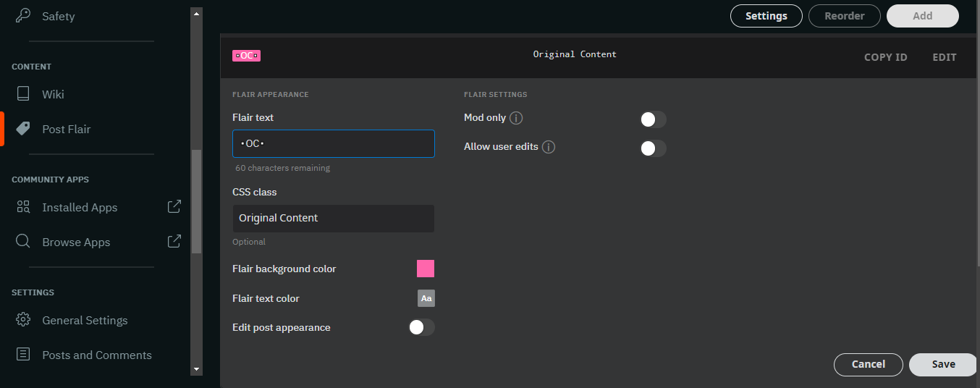Show Mod only info tooltip icon

click(x=516, y=118)
